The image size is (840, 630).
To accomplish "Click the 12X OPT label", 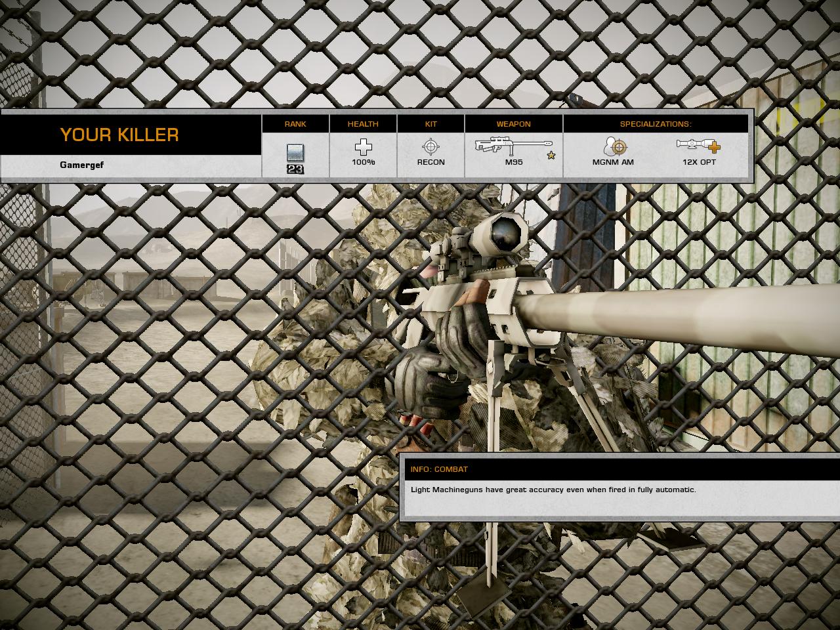I will click(699, 162).
